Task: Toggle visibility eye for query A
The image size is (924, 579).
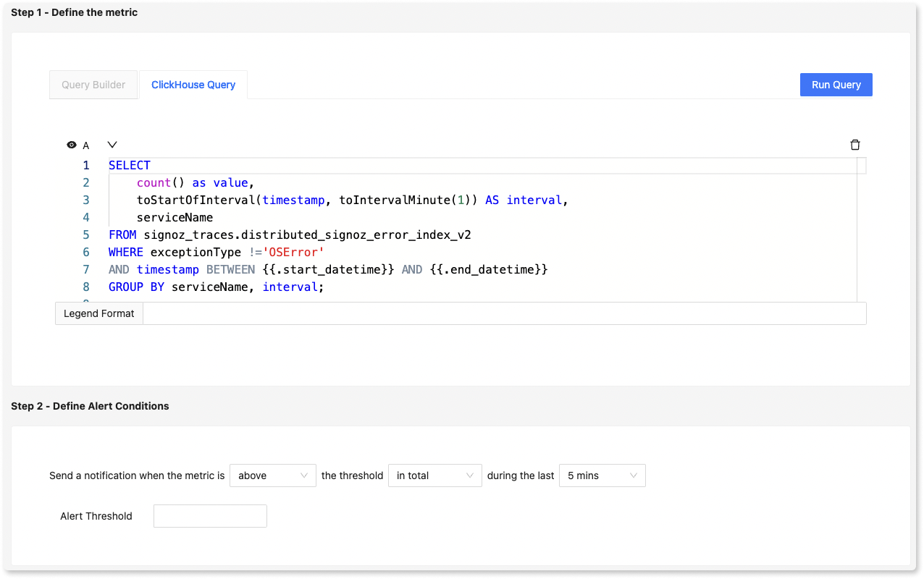Action: pyautogui.click(x=72, y=145)
